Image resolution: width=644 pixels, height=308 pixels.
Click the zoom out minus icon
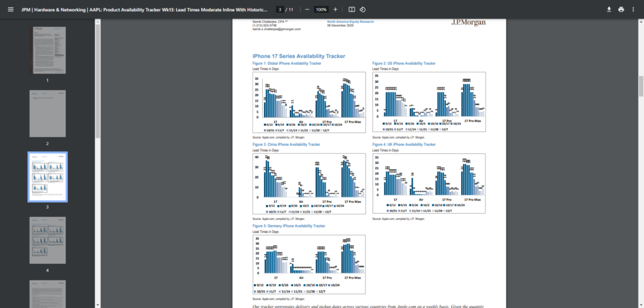click(306, 9)
